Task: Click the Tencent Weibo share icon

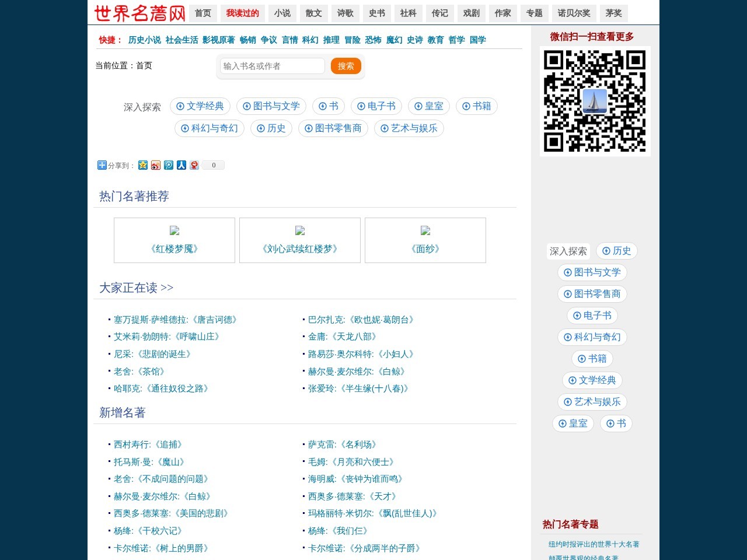Action: [x=169, y=165]
